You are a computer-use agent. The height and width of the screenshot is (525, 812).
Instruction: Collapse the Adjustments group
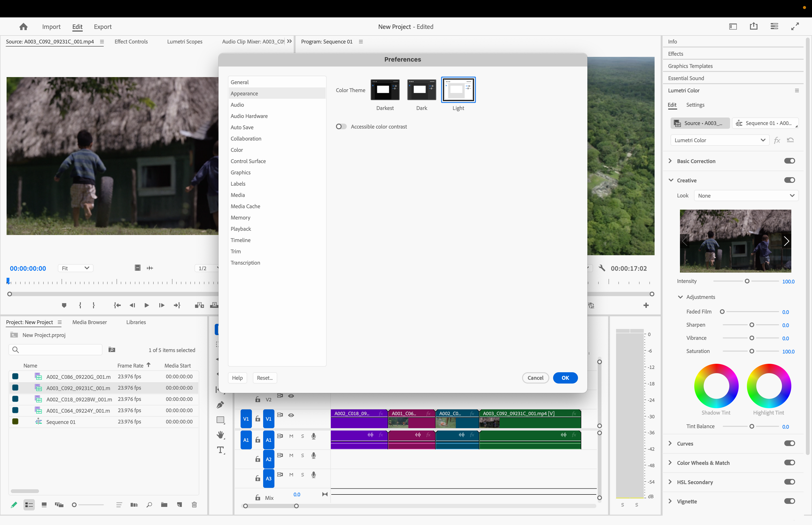[680, 297]
